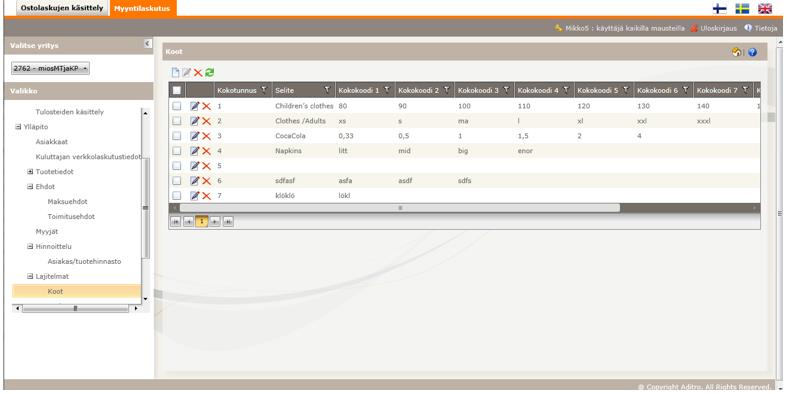
Task: Delete row number 5
Action: [x=206, y=166]
